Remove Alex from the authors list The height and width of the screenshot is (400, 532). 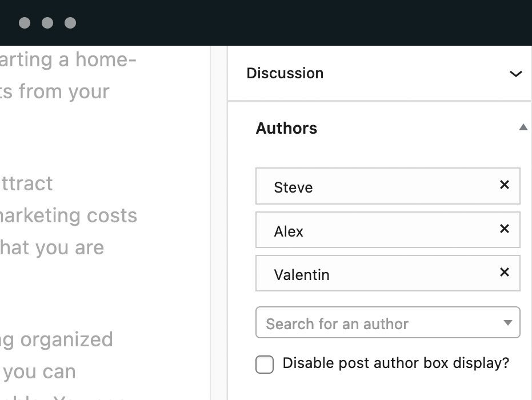504,229
